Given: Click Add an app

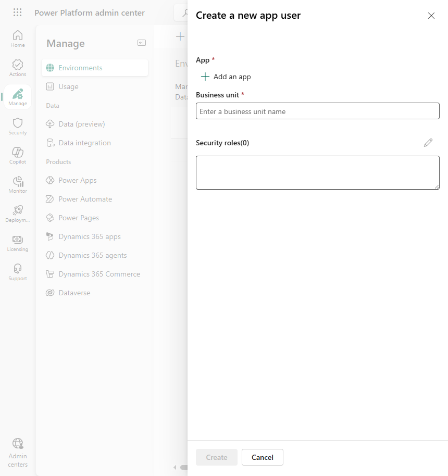Looking at the screenshot, I should (226, 77).
